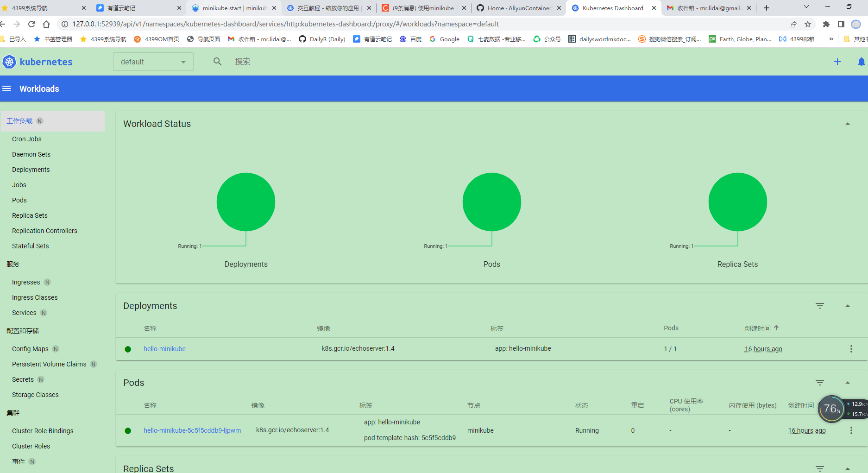The image size is (868, 473).
Task: Click the search magnifier icon
Action: click(217, 62)
